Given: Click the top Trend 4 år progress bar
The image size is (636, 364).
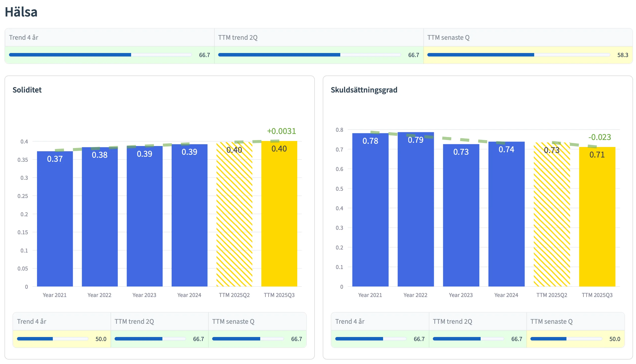Looking at the screenshot, I should click(x=100, y=55).
